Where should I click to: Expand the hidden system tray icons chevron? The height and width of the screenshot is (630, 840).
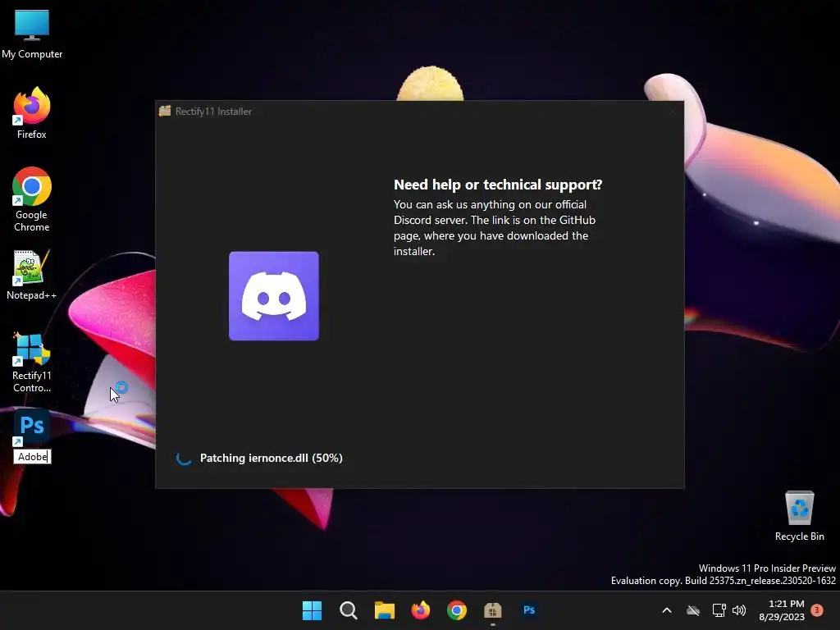pyautogui.click(x=666, y=610)
